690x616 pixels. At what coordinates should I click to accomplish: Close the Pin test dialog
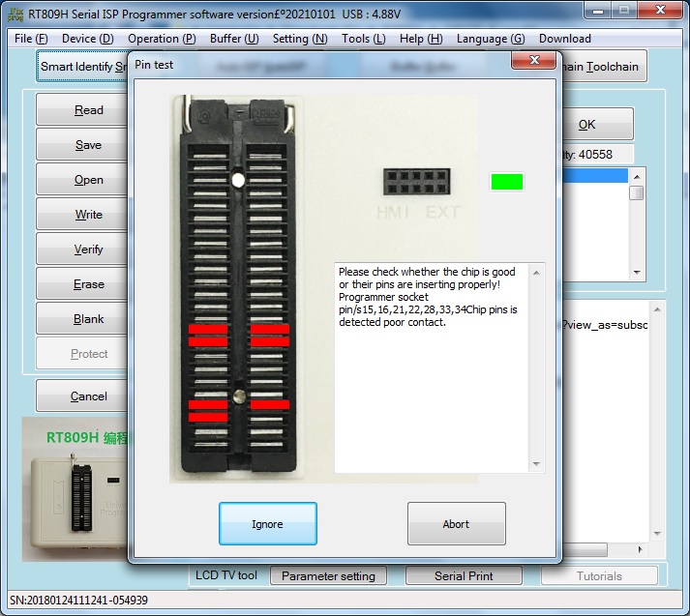pos(534,60)
